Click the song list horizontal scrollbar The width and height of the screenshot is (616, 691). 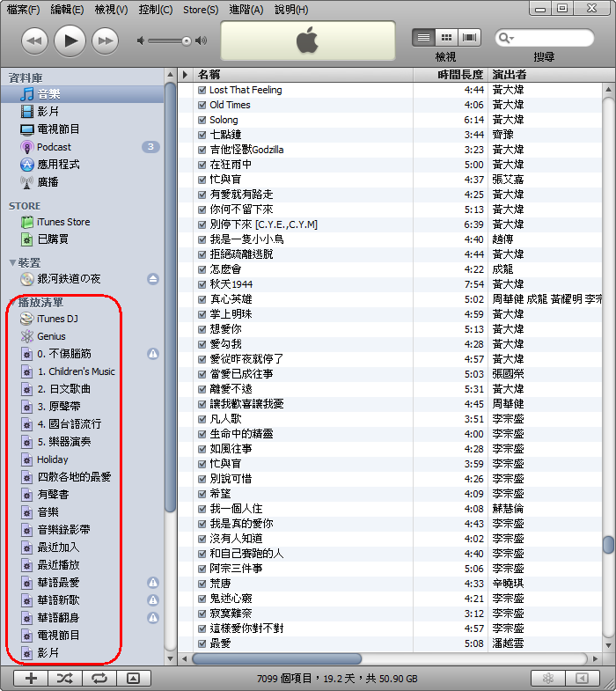point(276,658)
